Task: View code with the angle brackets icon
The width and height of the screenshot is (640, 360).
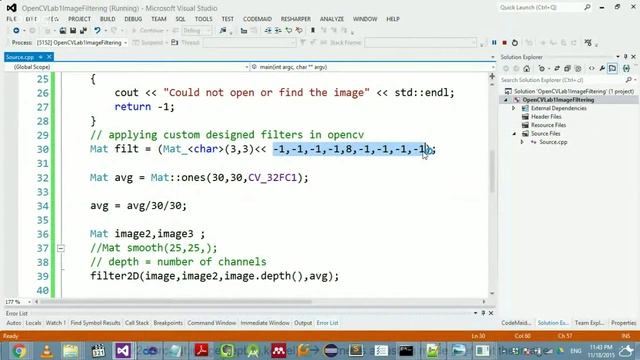Action: (591, 69)
